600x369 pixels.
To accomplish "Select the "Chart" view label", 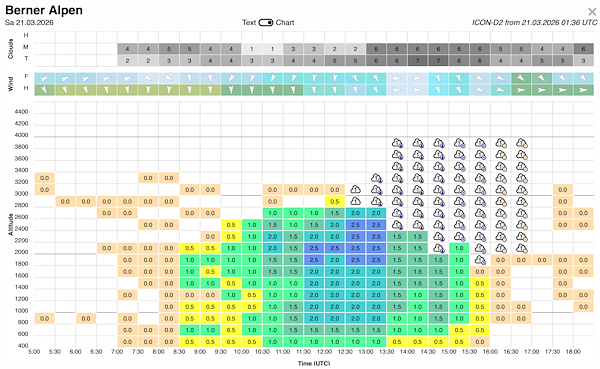I will pyautogui.click(x=285, y=23).
